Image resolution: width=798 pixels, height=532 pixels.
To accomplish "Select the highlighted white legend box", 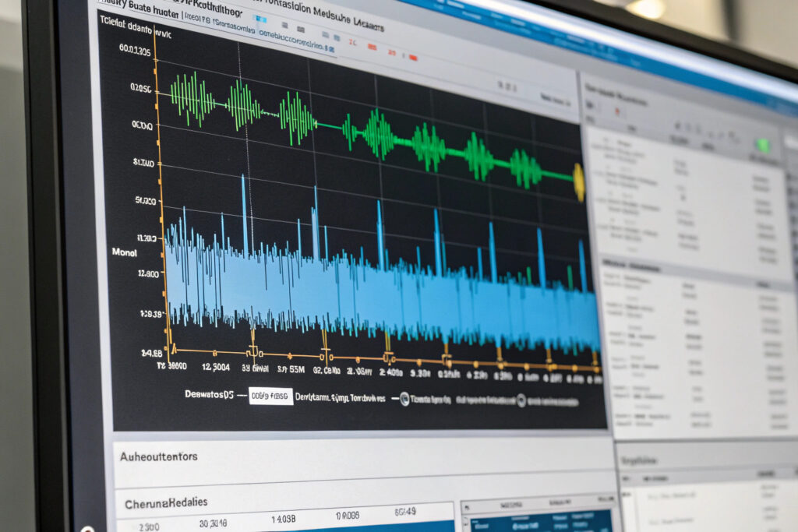I will pyautogui.click(x=270, y=396).
